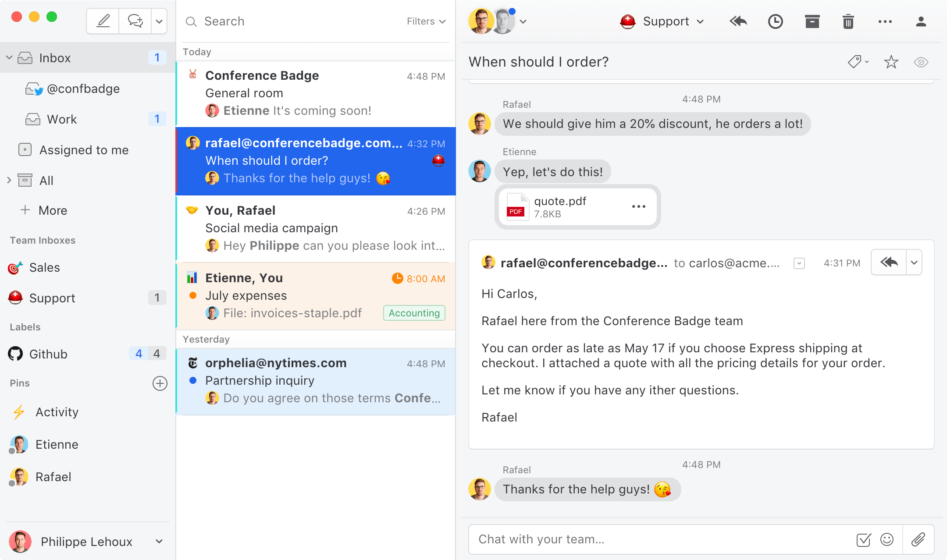Click the snooze clock icon
This screenshot has height=560, width=947.
point(775,21)
